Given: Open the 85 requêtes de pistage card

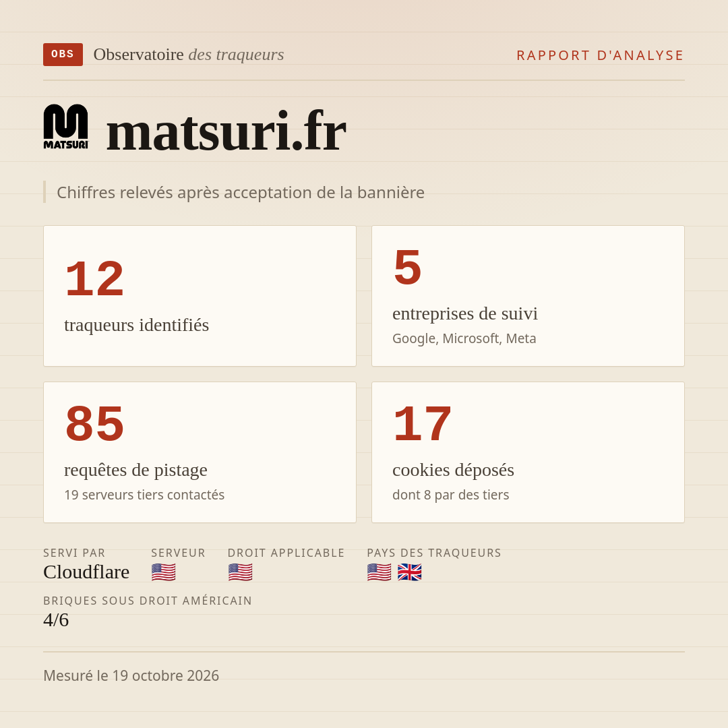Looking at the screenshot, I should (x=200, y=452).
